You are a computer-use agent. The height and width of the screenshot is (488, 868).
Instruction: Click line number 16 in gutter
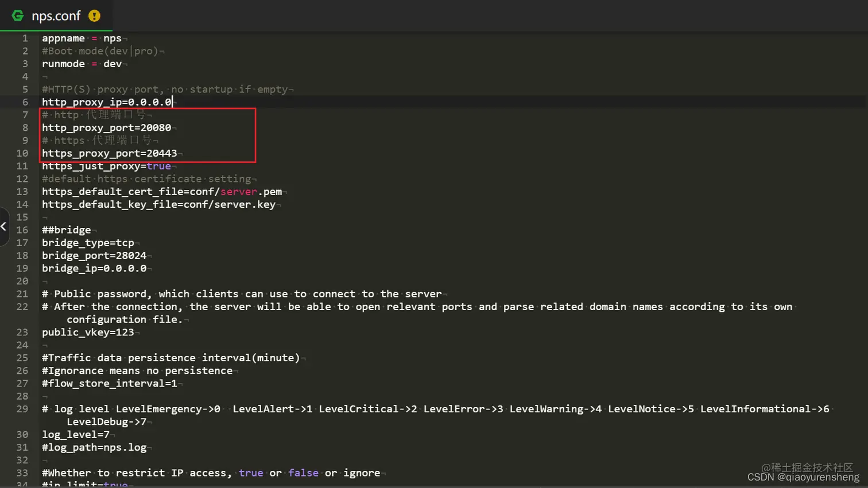coord(22,230)
